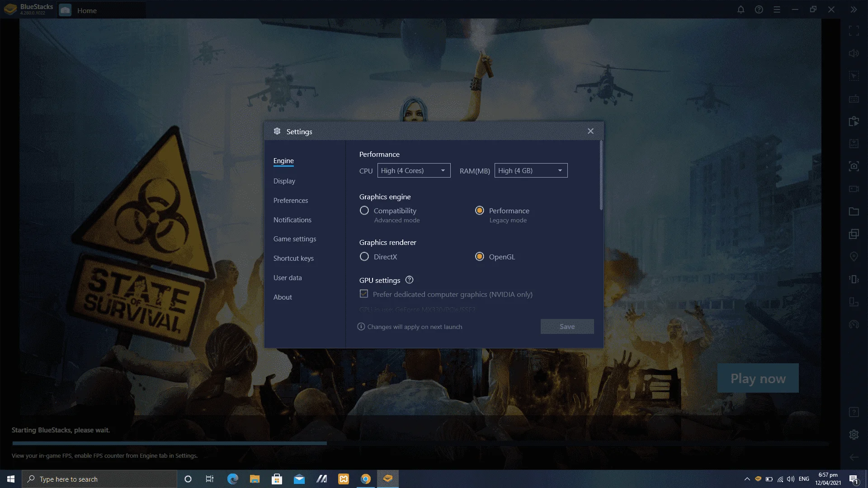Switch to Chrome on the taskbar
The width and height of the screenshot is (868, 488).
coord(366,479)
